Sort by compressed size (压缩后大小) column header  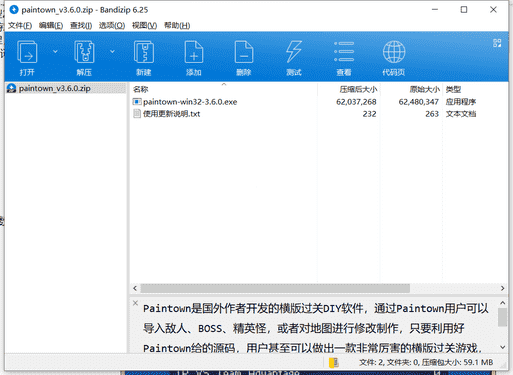pyautogui.click(x=358, y=89)
